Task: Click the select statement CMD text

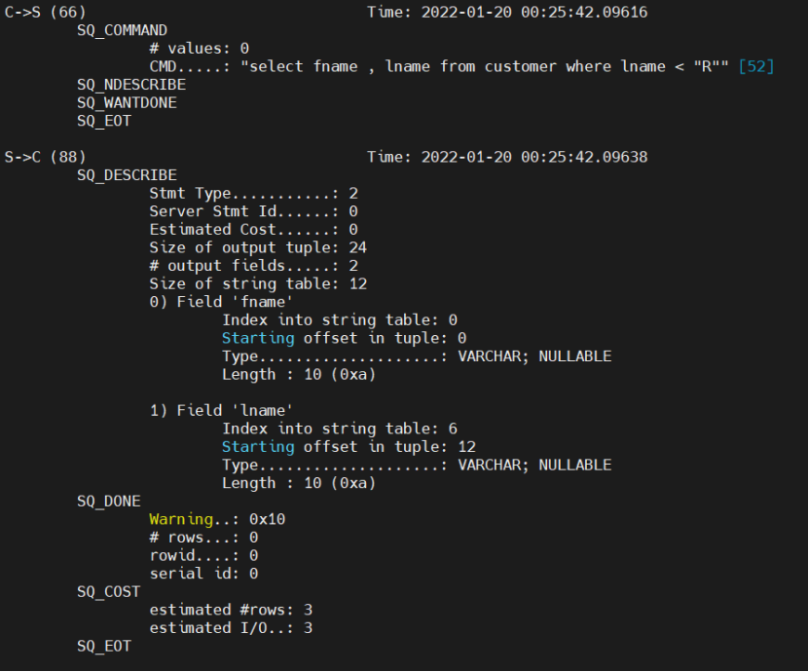Action: 485,66
